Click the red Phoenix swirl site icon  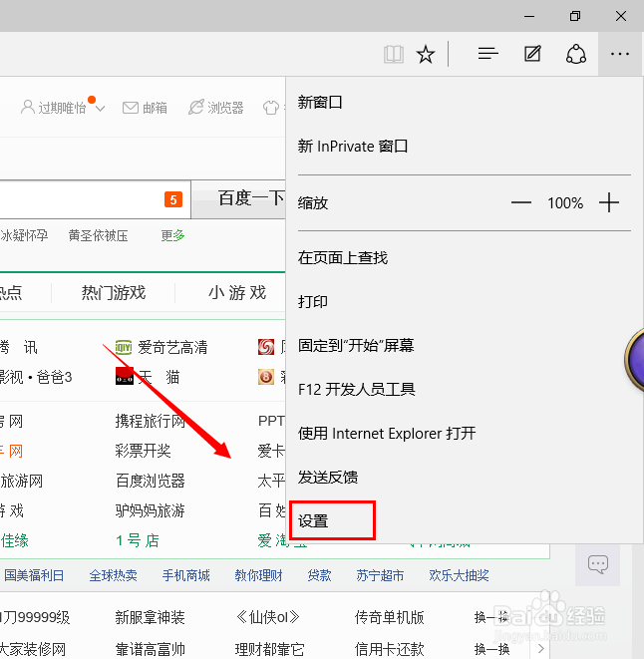pos(266,347)
